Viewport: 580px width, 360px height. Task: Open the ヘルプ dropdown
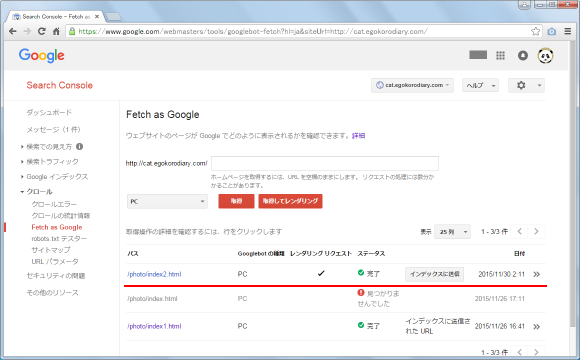[480, 85]
